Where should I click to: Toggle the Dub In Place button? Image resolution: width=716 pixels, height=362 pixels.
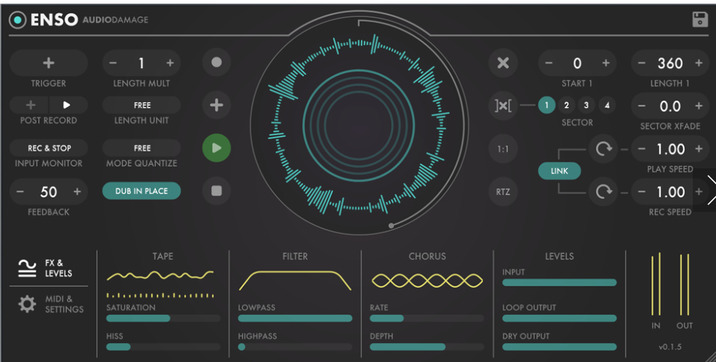(x=142, y=191)
